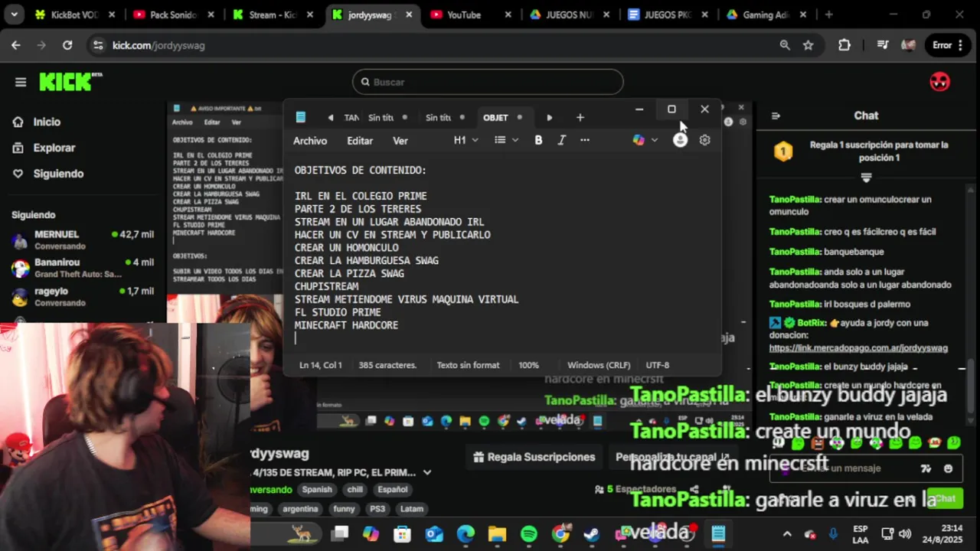
Task: Go back in the browser
Action: [16, 45]
